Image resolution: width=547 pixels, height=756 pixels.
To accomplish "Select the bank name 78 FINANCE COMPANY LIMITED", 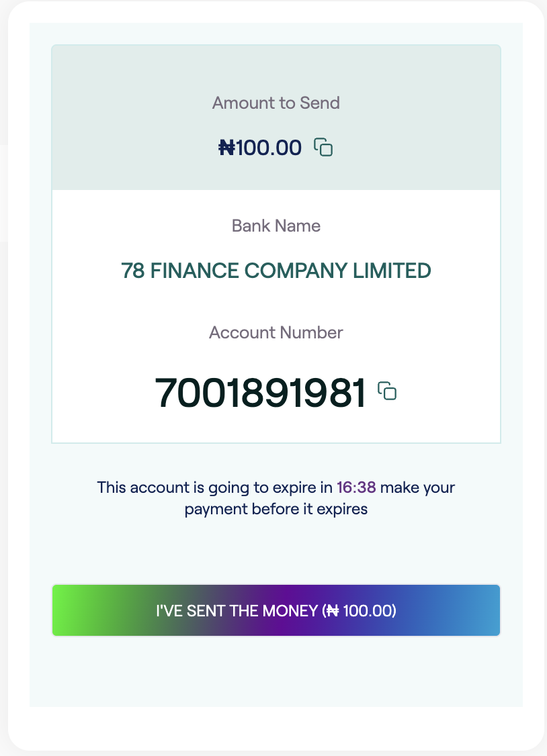I will 276,271.
